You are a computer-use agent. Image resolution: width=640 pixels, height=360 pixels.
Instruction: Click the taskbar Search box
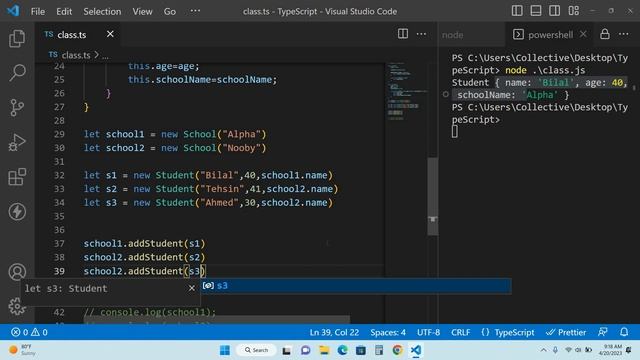(x=257, y=350)
